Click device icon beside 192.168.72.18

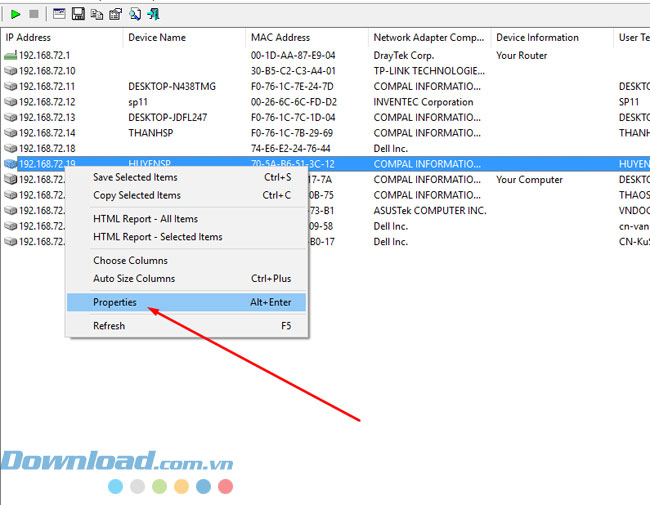coord(10,148)
